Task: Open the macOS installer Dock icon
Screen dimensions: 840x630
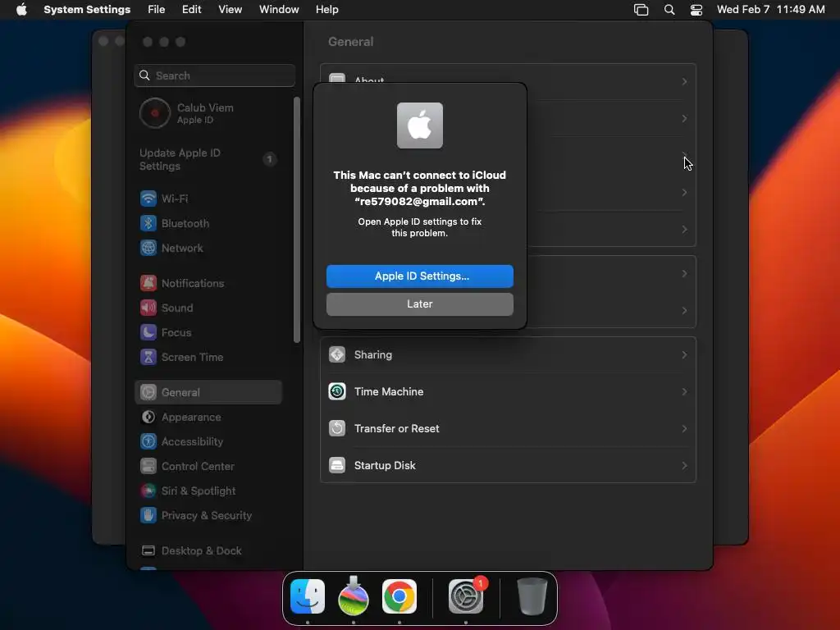Action: click(354, 596)
